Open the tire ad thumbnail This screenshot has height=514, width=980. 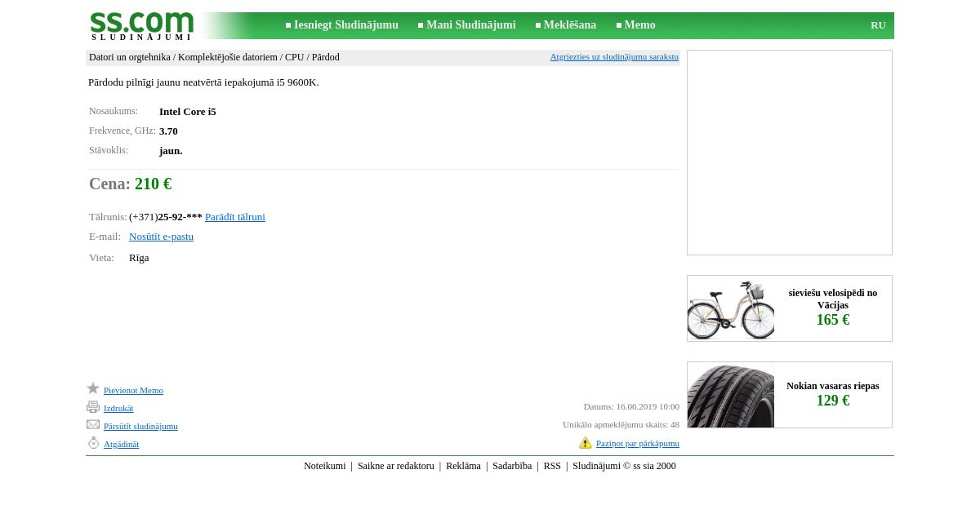[731, 395]
